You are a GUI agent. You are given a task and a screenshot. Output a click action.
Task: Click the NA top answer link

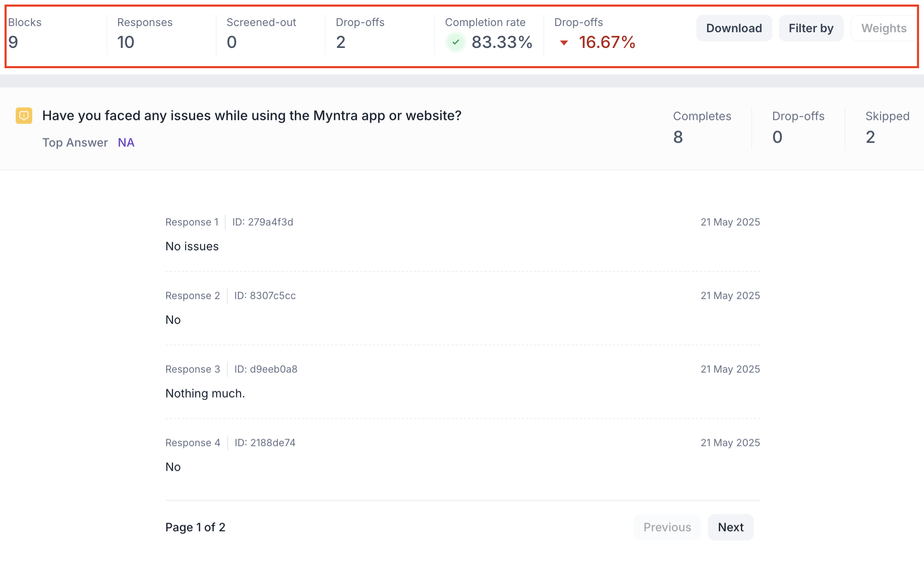point(126,143)
